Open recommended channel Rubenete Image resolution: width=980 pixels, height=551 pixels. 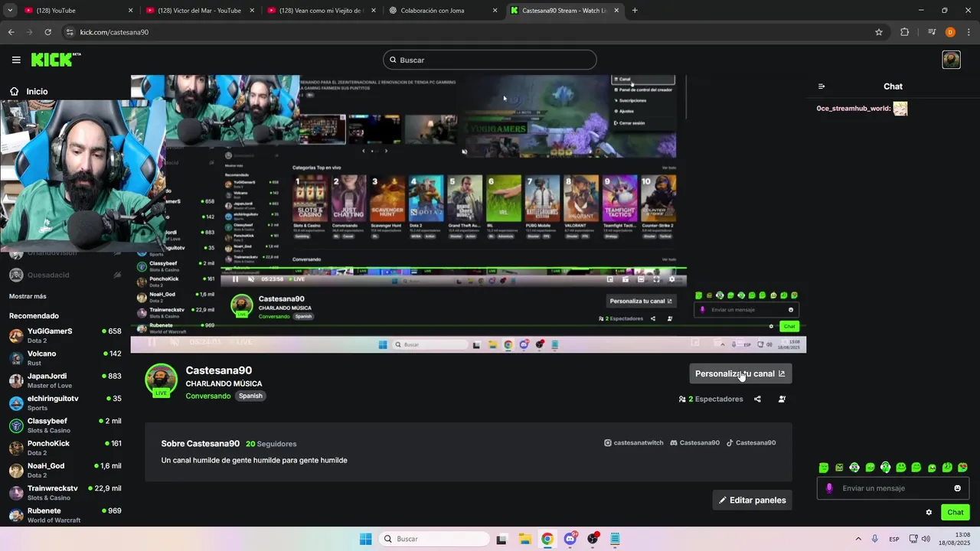[65, 514]
